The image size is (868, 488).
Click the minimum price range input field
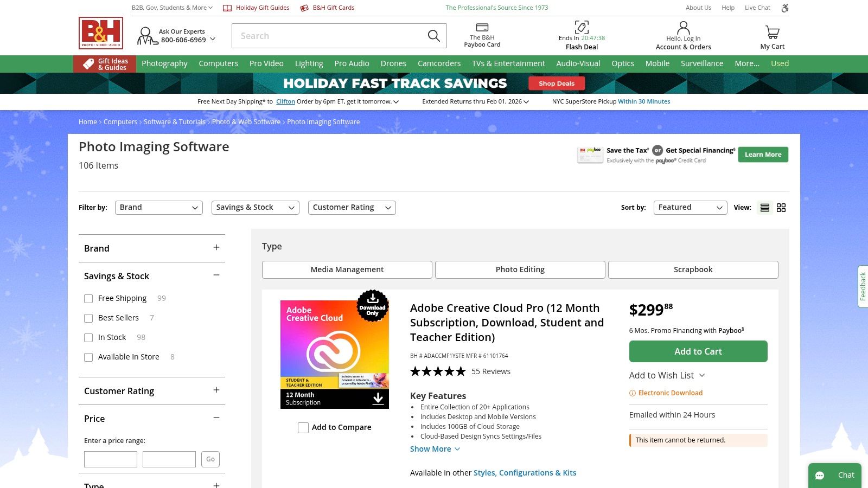pos(110,459)
